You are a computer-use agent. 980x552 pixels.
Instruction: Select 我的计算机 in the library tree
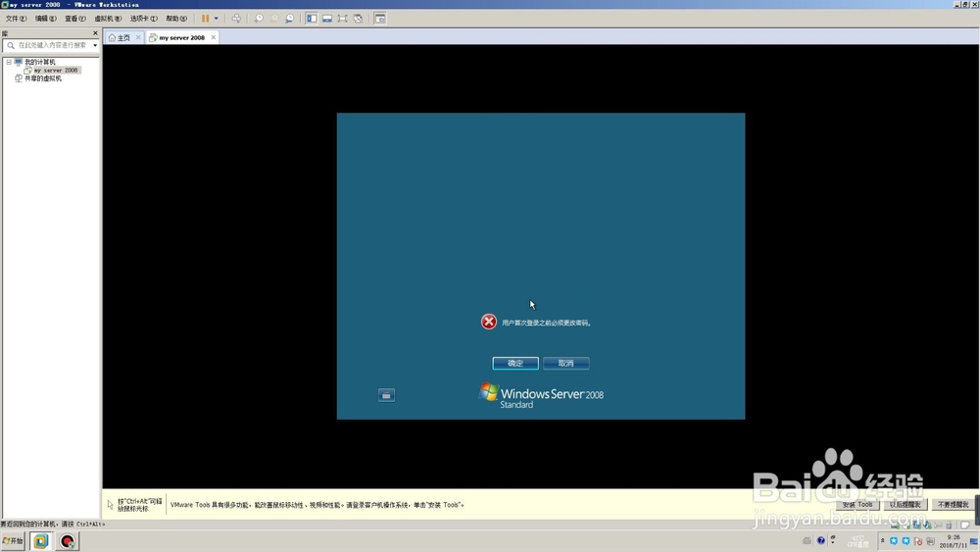coord(39,62)
